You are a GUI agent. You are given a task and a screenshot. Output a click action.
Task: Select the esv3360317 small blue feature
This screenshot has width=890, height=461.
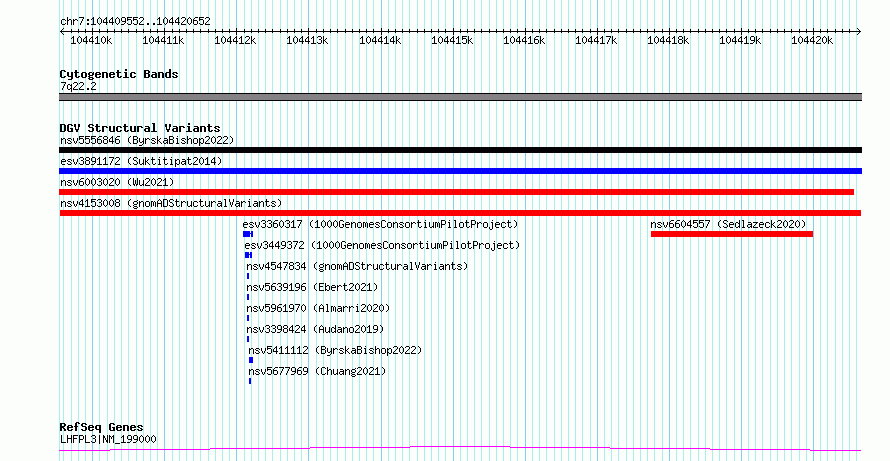(x=247, y=234)
